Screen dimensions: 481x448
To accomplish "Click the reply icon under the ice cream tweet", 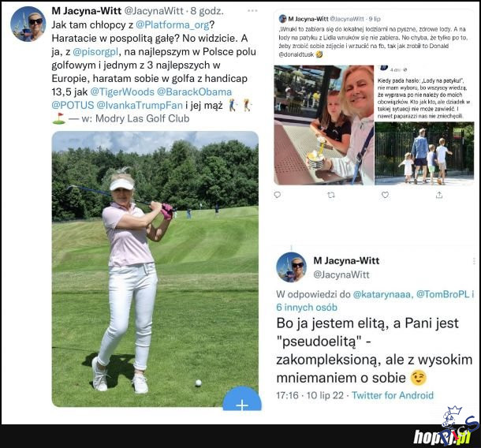I will tap(278, 195).
